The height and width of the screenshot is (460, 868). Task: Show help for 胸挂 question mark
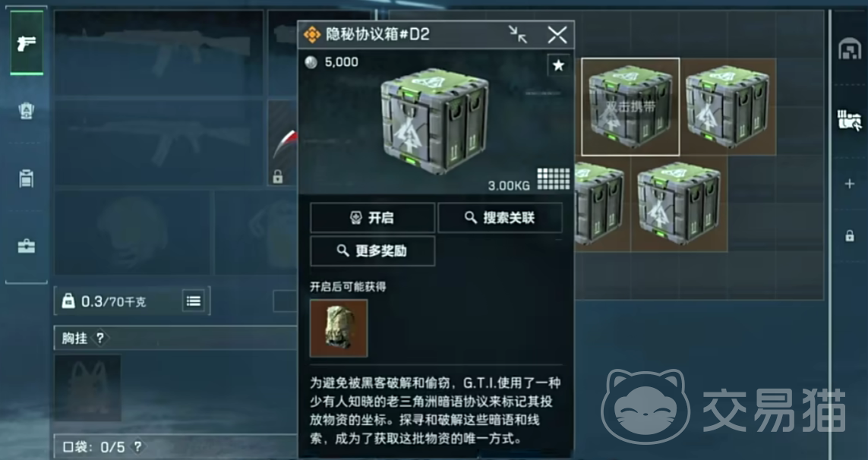click(x=99, y=338)
